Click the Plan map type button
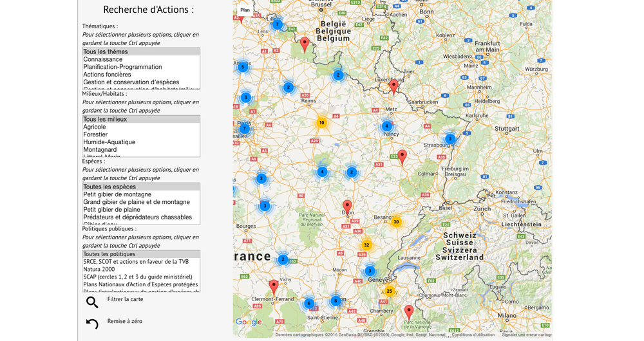Image resolution: width=644 pixels, height=341 pixels. click(x=245, y=10)
